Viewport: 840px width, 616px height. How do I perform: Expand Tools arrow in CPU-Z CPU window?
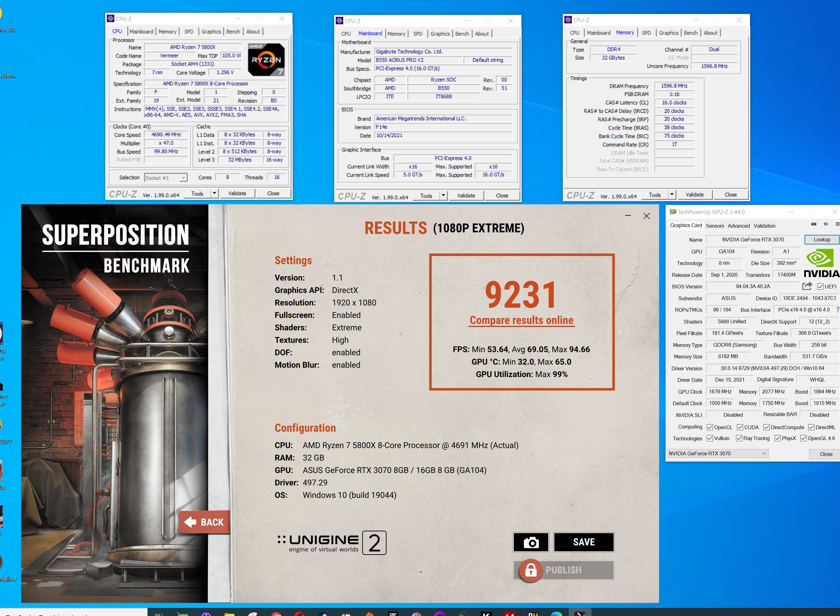point(214,193)
